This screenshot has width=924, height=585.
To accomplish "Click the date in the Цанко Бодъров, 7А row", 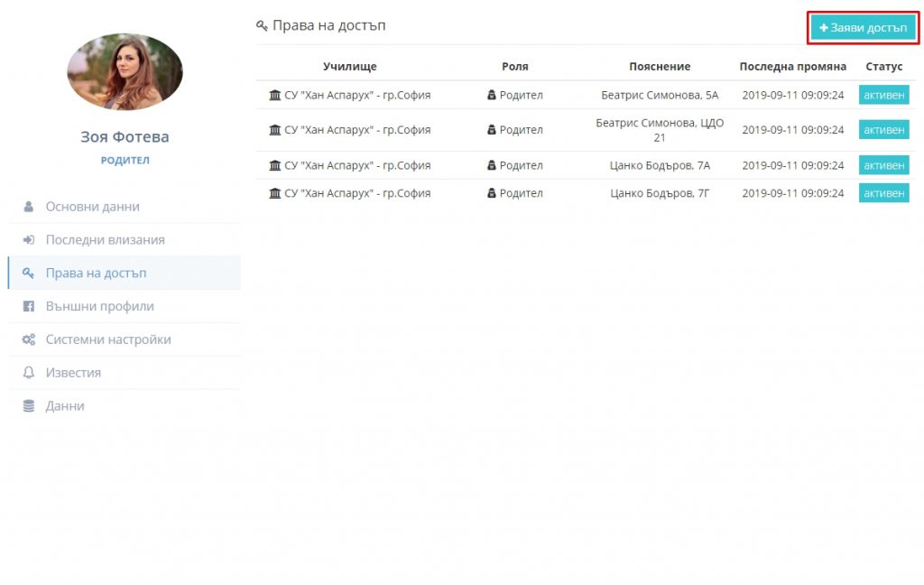I will pos(793,166).
